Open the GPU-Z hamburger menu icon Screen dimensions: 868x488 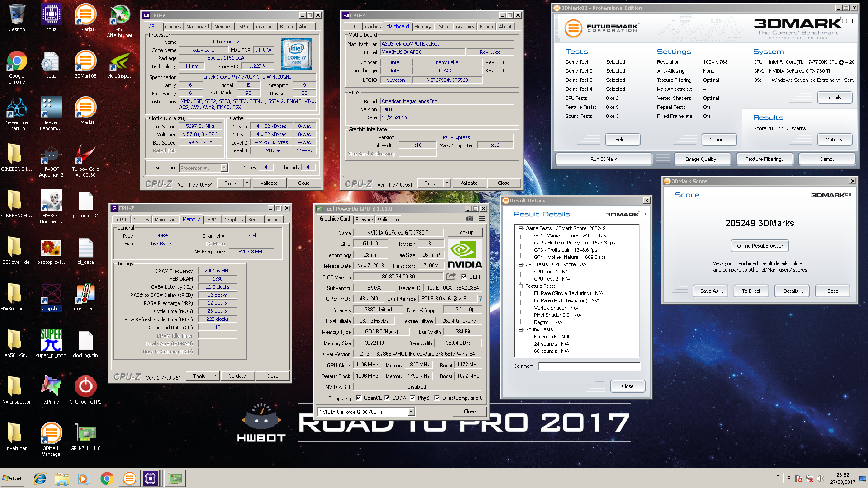(x=482, y=219)
